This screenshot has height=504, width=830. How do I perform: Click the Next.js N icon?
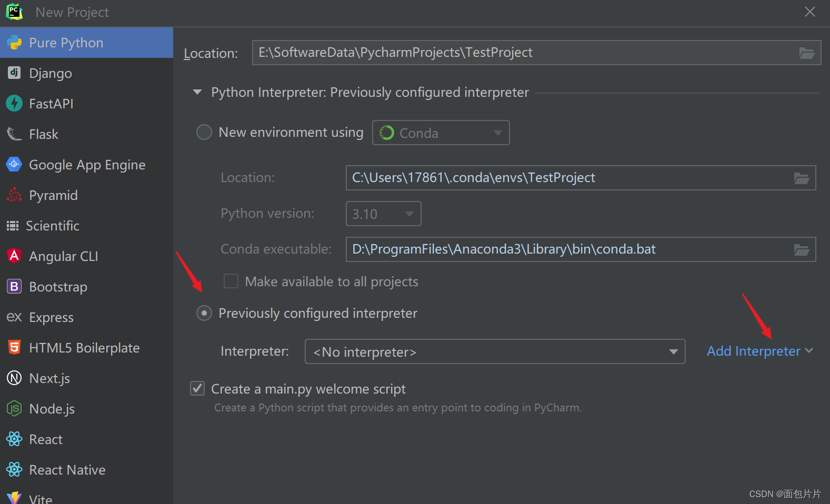[14, 378]
